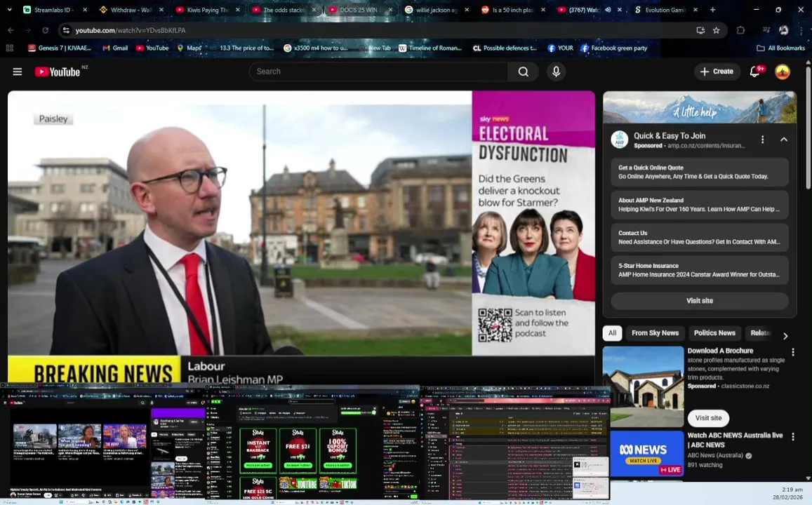Bookmark this page with the star
The height and width of the screenshot is (505, 812).
(x=716, y=31)
